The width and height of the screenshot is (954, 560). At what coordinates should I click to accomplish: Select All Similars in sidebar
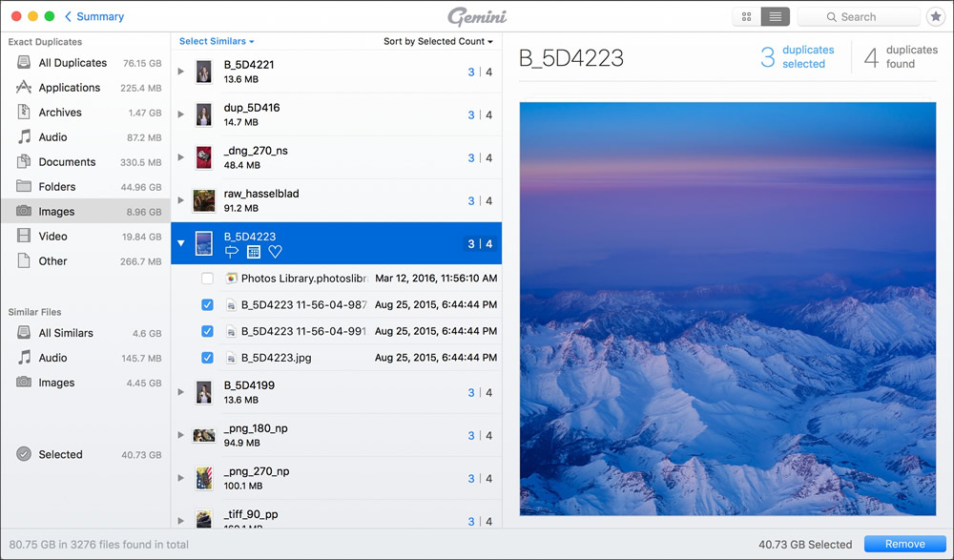(x=66, y=333)
